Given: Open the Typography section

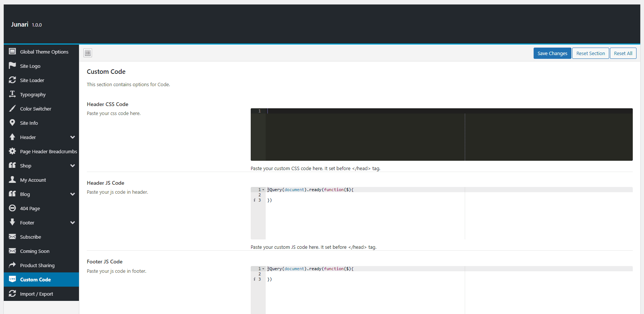Looking at the screenshot, I should click(x=41, y=94).
